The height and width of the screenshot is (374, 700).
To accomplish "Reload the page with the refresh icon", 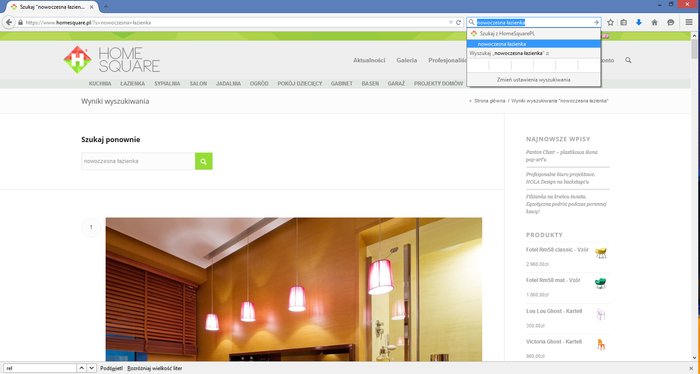I will pos(458,22).
